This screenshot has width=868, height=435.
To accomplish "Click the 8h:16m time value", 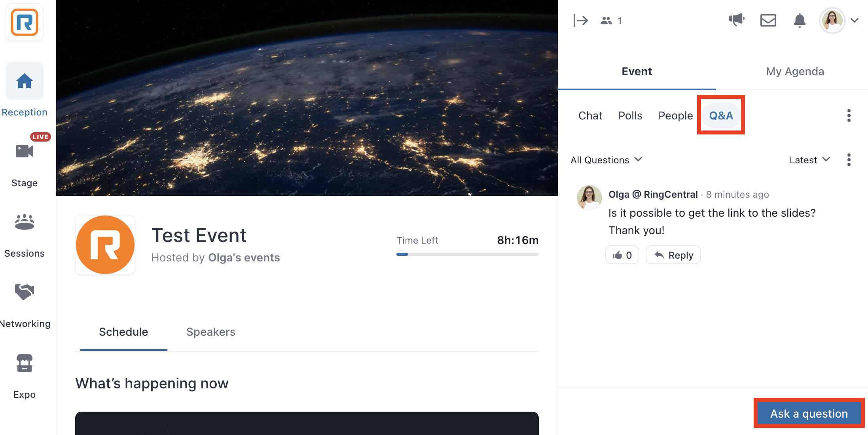I will pos(518,240).
